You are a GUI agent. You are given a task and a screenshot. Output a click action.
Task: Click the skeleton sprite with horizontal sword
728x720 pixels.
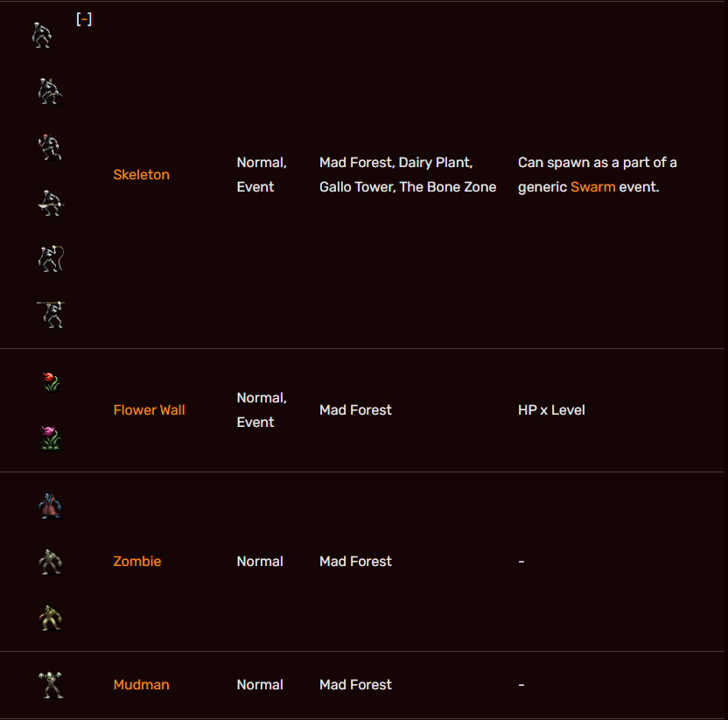tap(51, 203)
